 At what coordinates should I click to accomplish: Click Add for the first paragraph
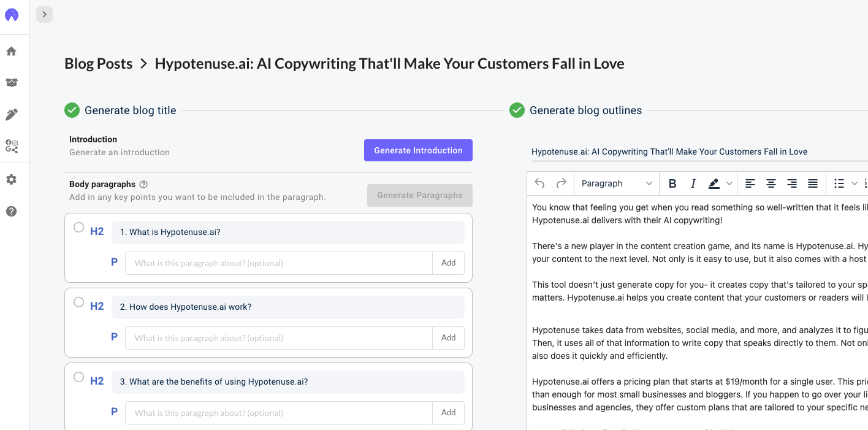(x=448, y=263)
